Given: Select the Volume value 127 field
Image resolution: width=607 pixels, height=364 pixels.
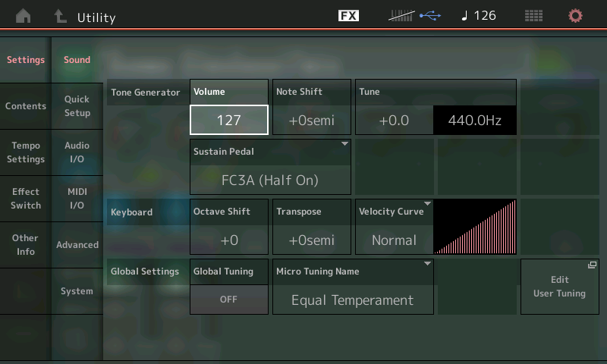Looking at the screenshot, I should point(229,120).
